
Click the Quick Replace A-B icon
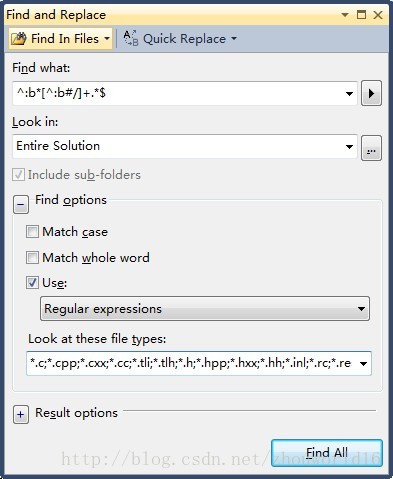click(130, 38)
